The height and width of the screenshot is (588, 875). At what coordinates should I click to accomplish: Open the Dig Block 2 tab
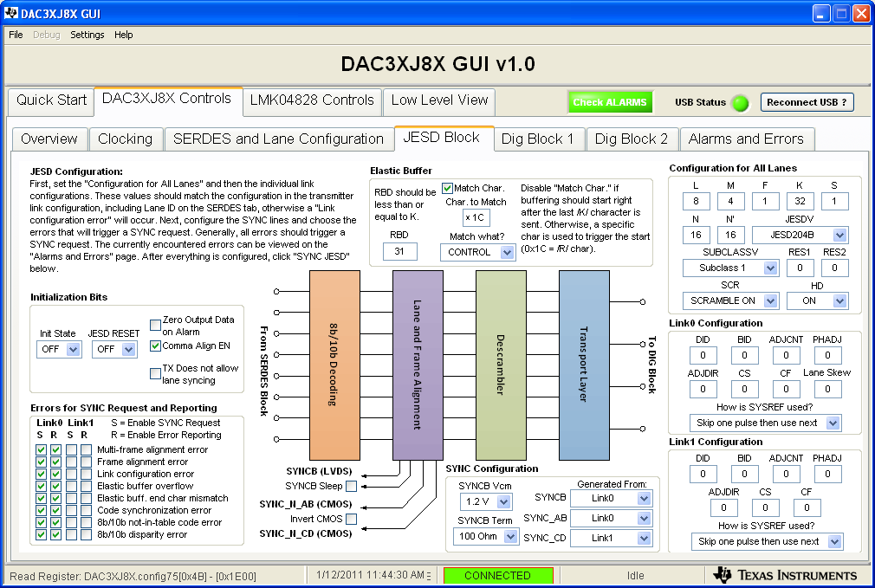pos(632,139)
